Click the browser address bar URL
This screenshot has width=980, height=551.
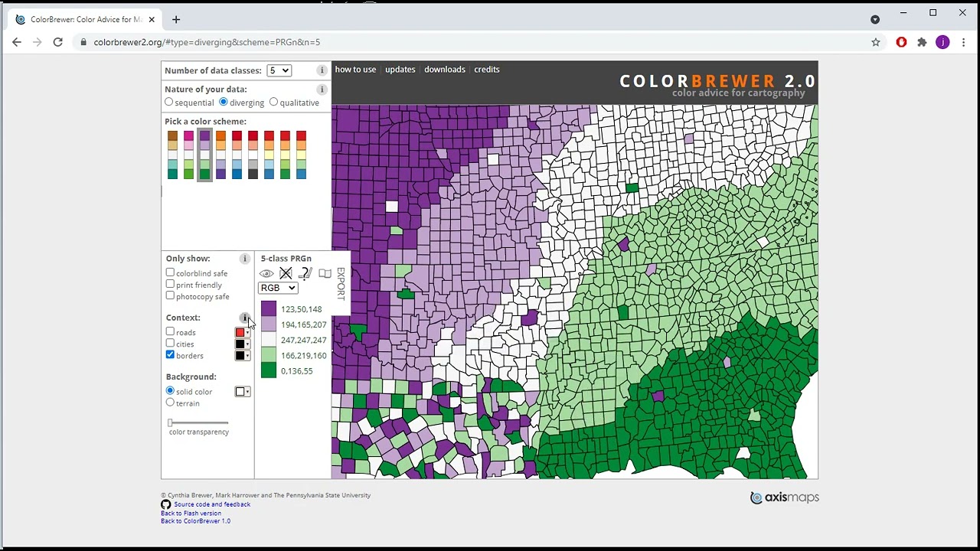[x=207, y=42]
